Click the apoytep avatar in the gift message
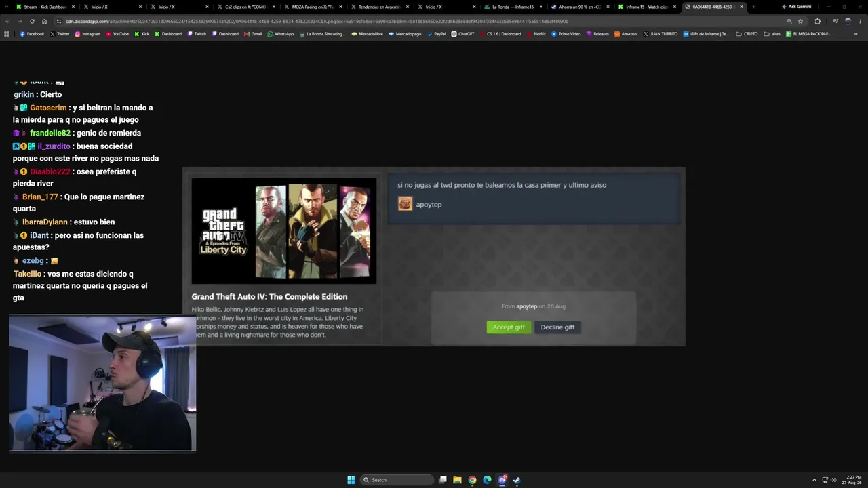Viewport: 868px width, 488px height. click(405, 204)
